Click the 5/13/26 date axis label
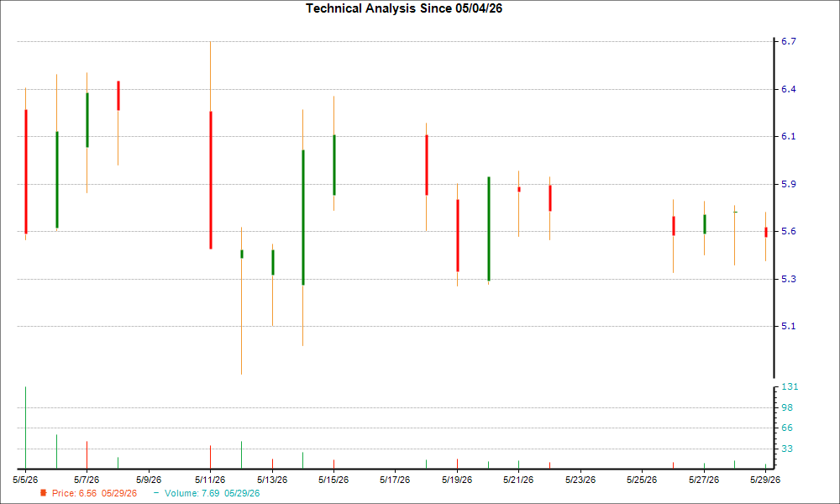Viewport: 840px width, 504px height. click(272, 480)
